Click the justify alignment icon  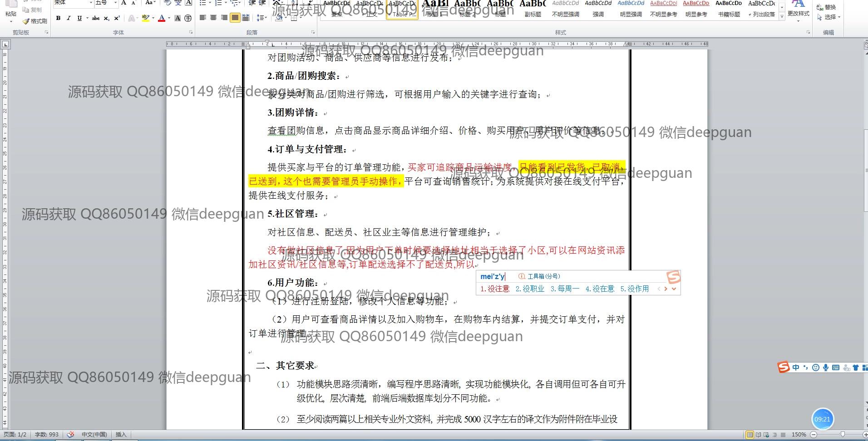tap(235, 18)
